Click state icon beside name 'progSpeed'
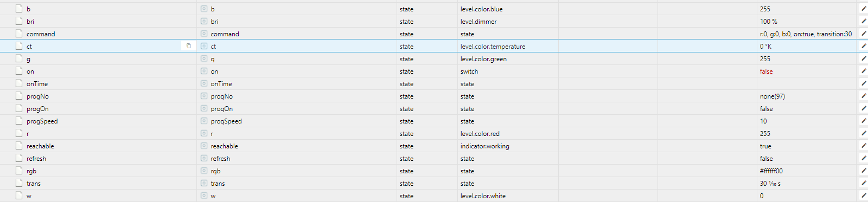The width and height of the screenshot is (868, 202). (x=204, y=121)
